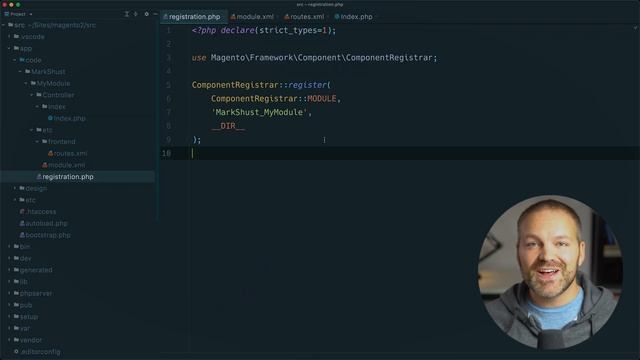Open routes.xml in project tree
Viewport: 640px width, 360px height.
(67, 153)
